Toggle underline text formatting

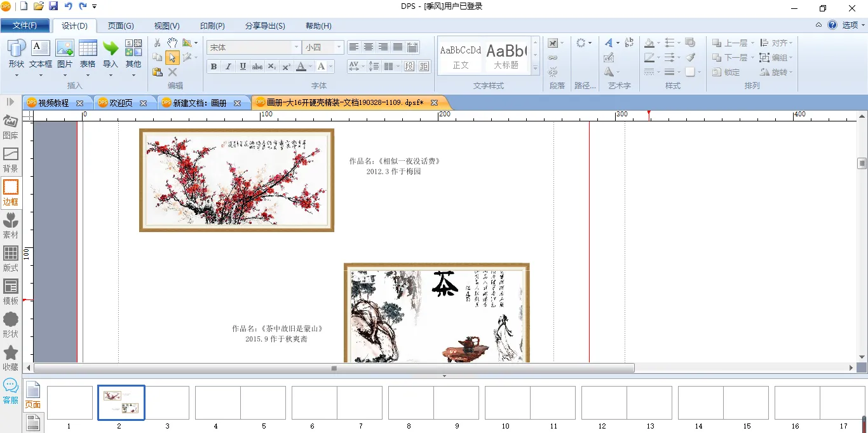(243, 67)
